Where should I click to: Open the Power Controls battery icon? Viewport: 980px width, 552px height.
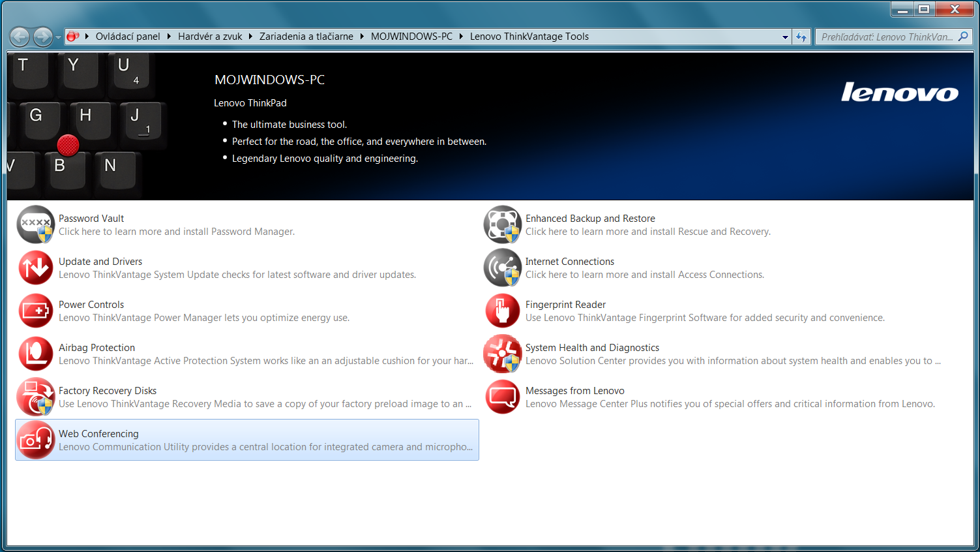(x=36, y=311)
